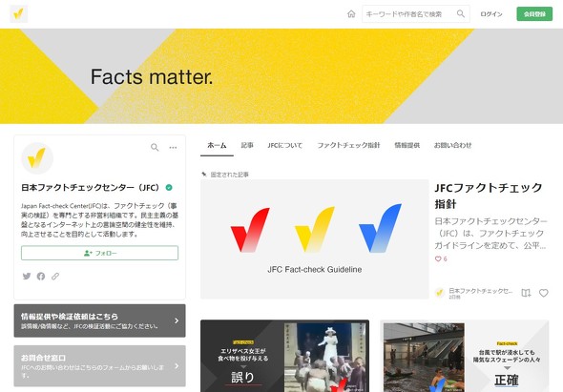Add pinned article to magazine icon
Viewport: 563px width, 392px height.
[x=526, y=293]
